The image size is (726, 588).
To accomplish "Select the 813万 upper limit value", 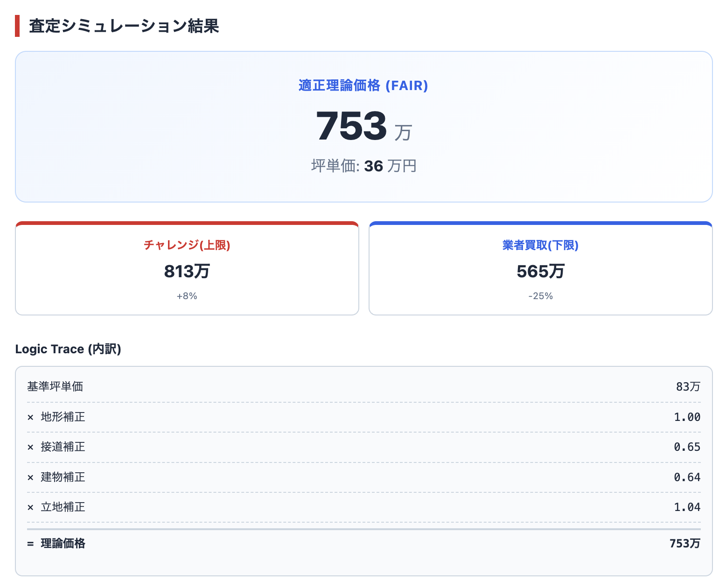I will 187,272.
